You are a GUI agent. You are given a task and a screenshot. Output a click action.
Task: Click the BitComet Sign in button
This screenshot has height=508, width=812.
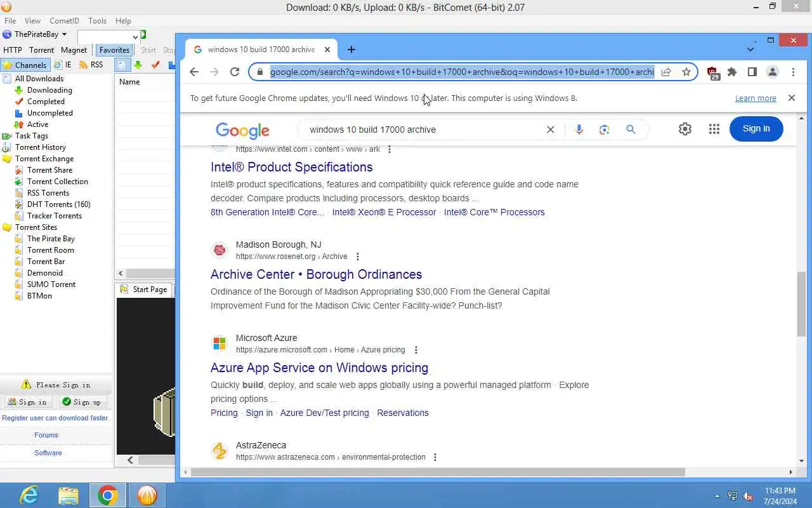click(28, 402)
